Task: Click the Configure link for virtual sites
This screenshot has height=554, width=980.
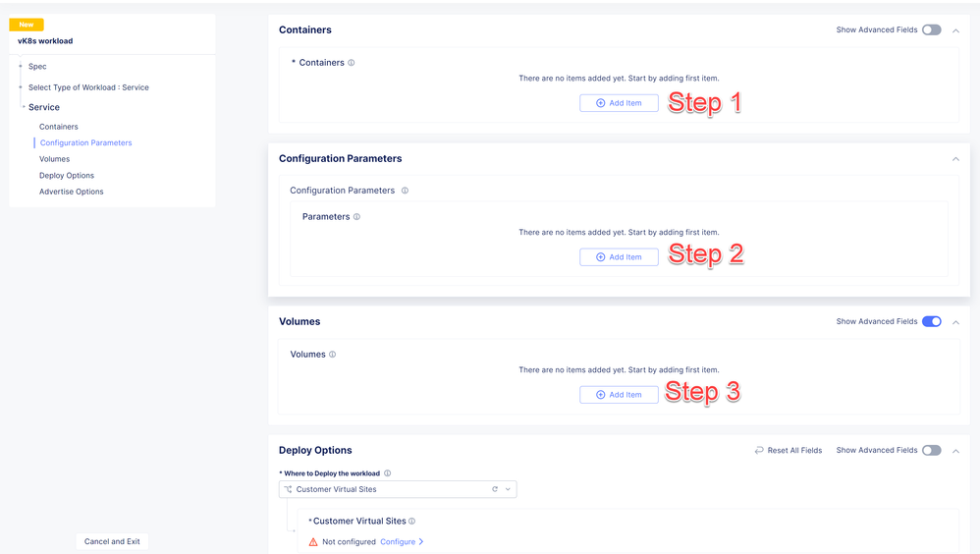Action: (x=398, y=542)
